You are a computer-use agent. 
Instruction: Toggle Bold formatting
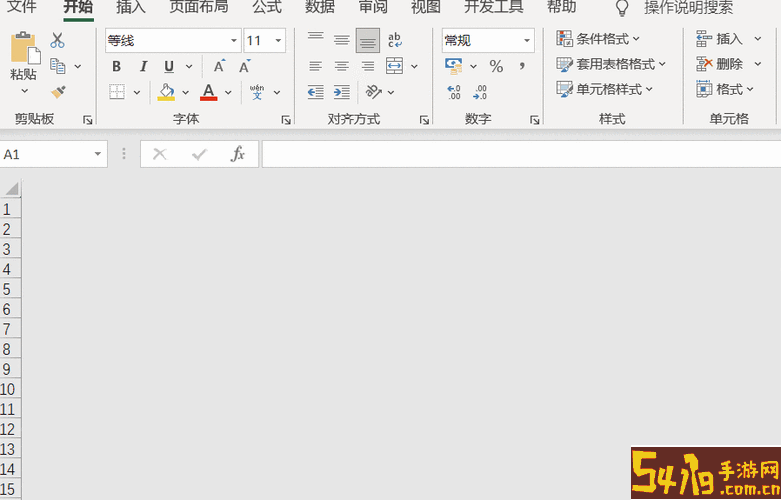coord(117,66)
